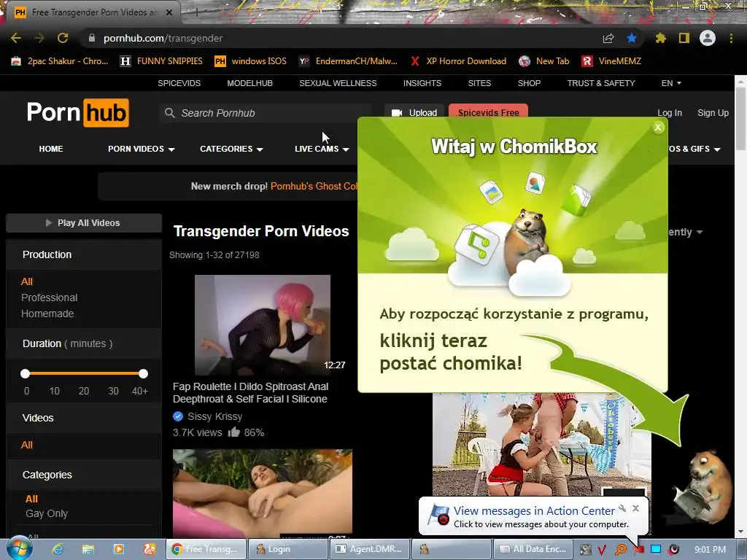Image resolution: width=747 pixels, height=560 pixels.
Task: Expand the LIVE CAMS dropdown
Action: [322, 149]
